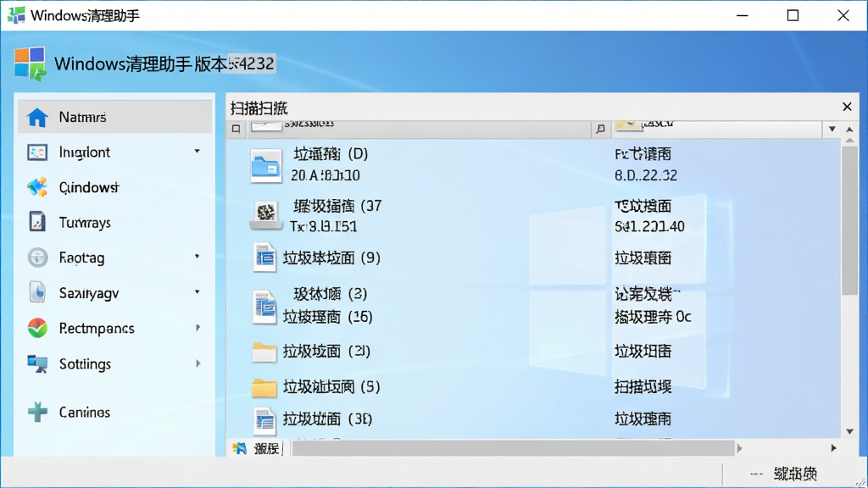Click the header column with the folder icon
868x488 pixels.
[x=717, y=129]
